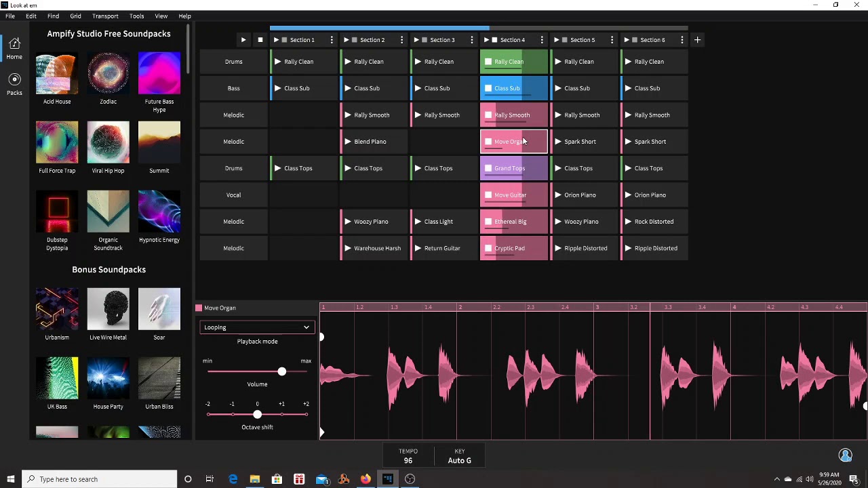Play Section 5

(556, 40)
